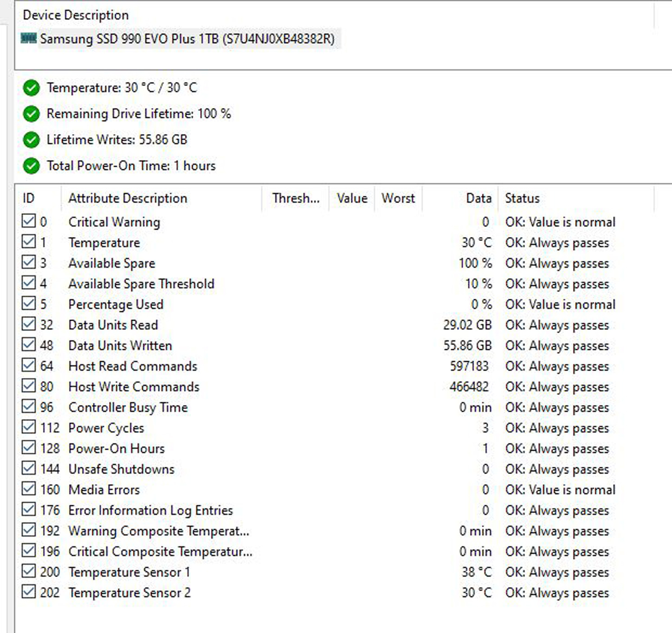Toggle the Unsafe Shutdowns checkbox

click(x=28, y=468)
